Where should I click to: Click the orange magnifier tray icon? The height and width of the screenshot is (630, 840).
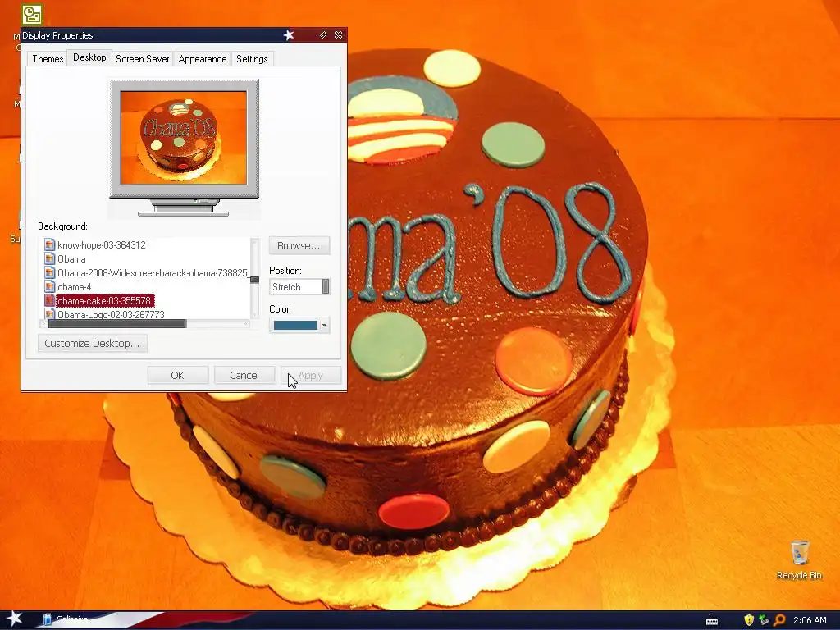[x=779, y=620]
